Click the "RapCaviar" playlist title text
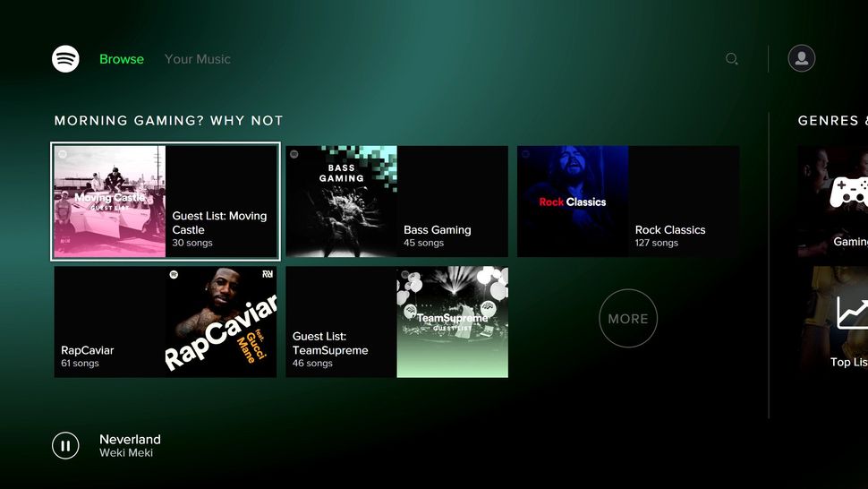The height and width of the screenshot is (489, 868). click(88, 350)
